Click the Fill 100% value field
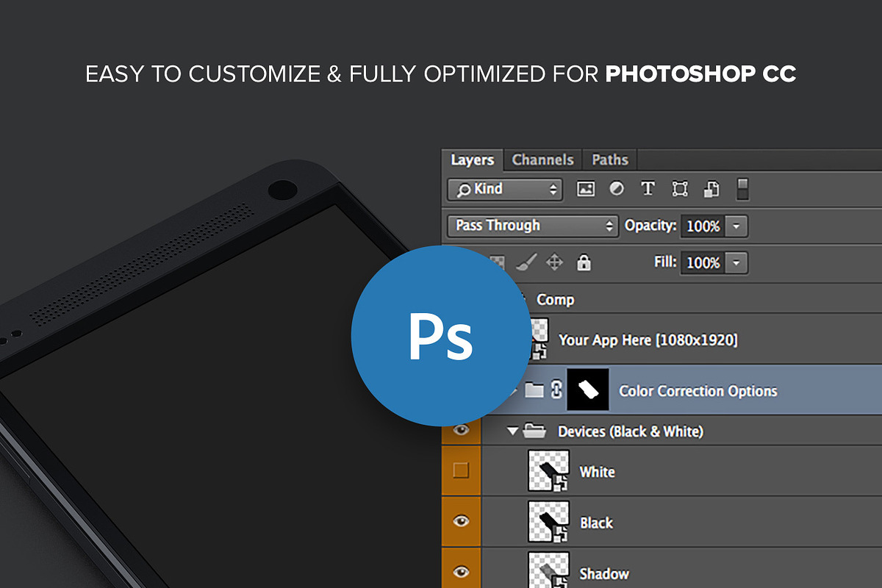 (x=703, y=262)
